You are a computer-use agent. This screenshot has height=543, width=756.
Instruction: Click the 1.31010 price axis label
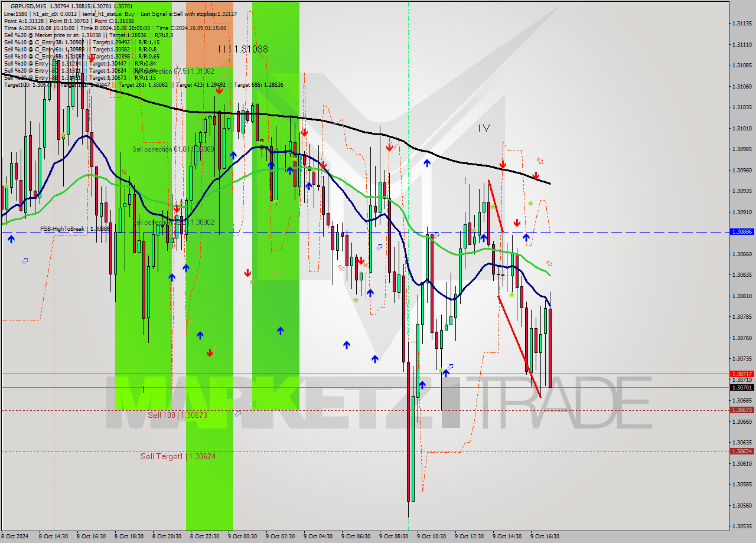pyautogui.click(x=742, y=129)
